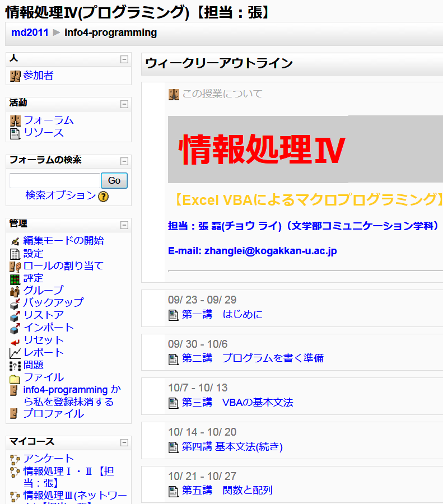Open the フォーラム activity link
Screen dimensions: 443x504
point(49,120)
